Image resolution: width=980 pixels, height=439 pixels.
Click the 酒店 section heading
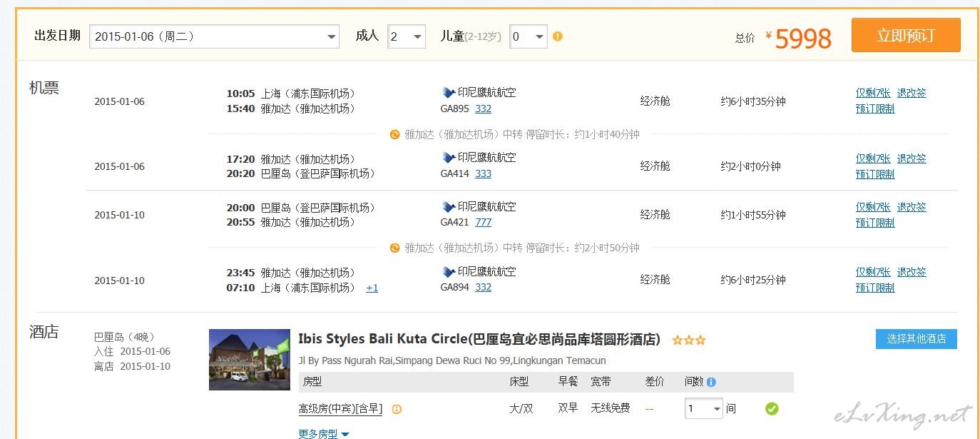click(x=44, y=332)
